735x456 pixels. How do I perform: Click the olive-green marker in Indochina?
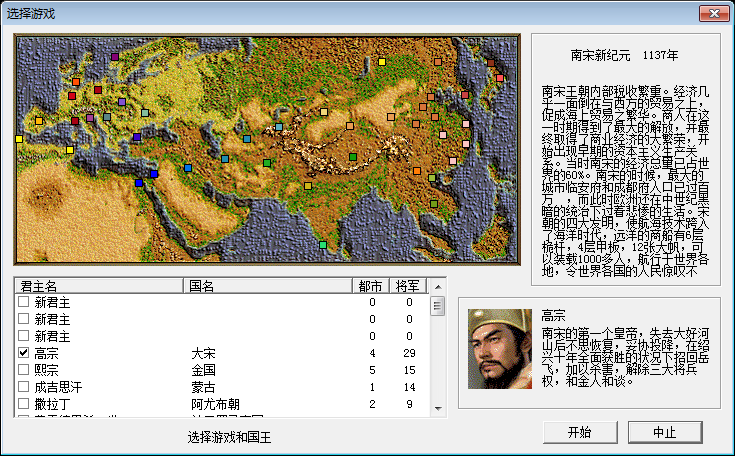[434, 204]
